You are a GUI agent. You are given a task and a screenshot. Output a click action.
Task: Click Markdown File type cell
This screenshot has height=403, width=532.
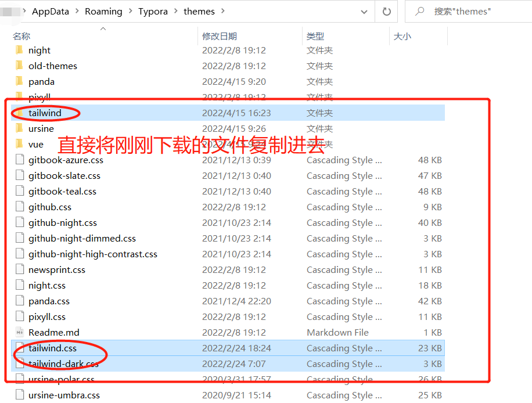coord(337,332)
